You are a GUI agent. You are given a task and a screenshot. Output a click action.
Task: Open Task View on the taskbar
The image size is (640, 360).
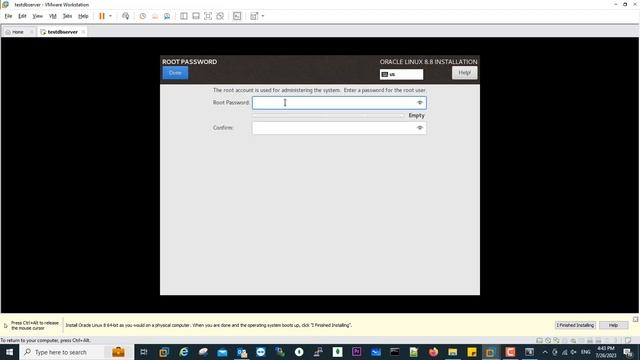tap(144, 352)
